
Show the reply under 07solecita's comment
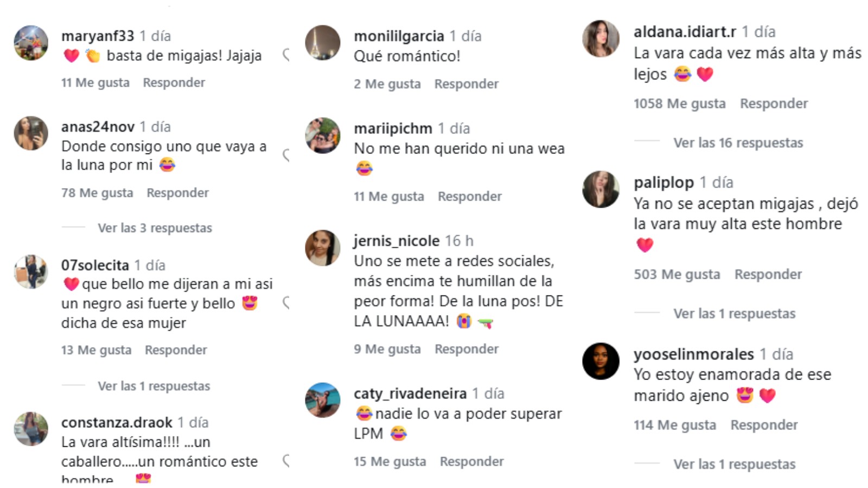(154, 387)
